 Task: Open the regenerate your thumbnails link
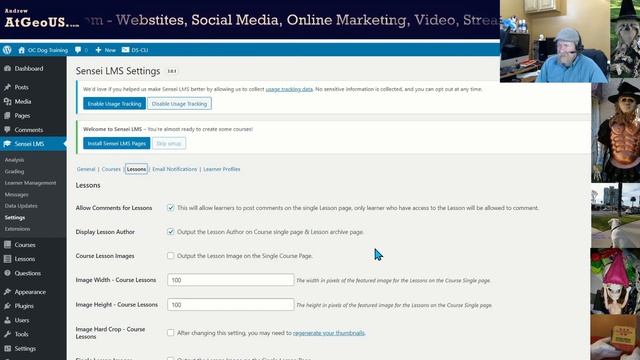point(329,333)
